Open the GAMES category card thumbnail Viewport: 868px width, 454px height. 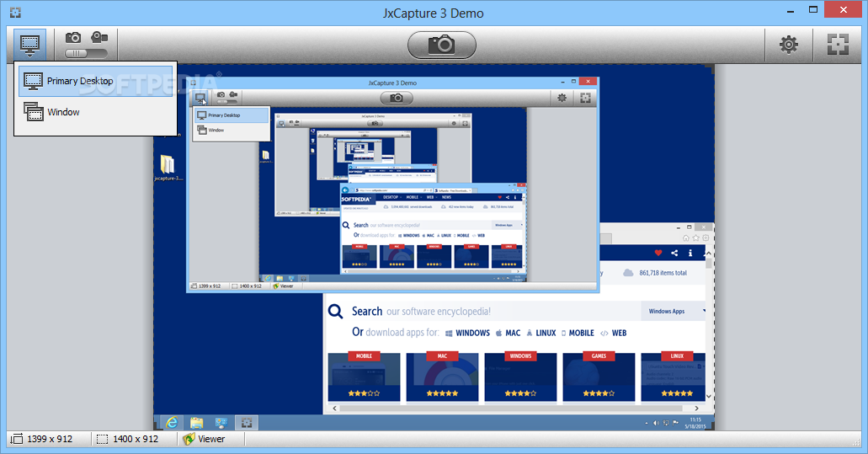[599, 377]
